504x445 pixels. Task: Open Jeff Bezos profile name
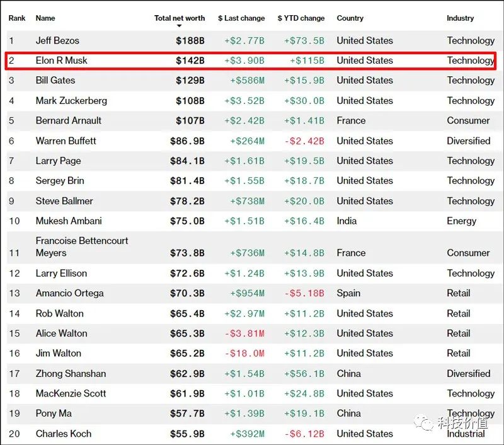[x=57, y=40]
